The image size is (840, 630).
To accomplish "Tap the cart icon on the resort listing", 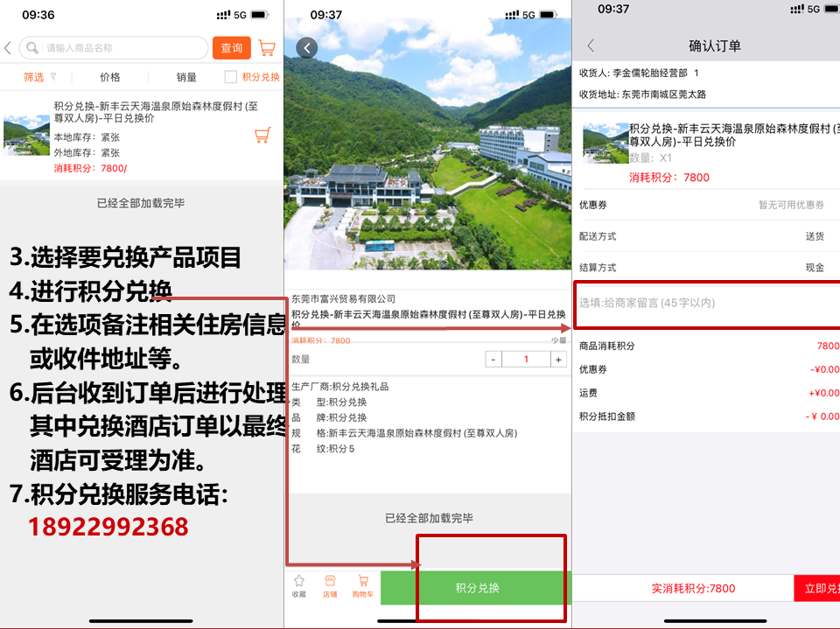I will click(261, 136).
